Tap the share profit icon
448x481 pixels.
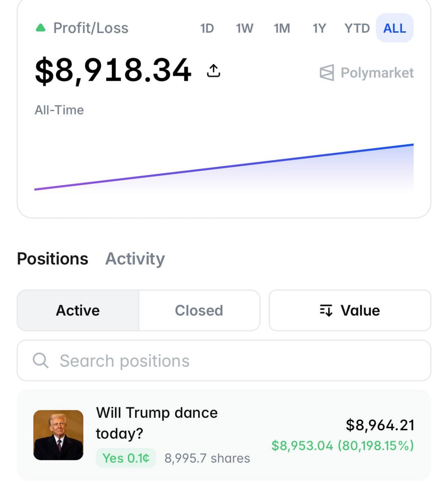[x=213, y=70]
